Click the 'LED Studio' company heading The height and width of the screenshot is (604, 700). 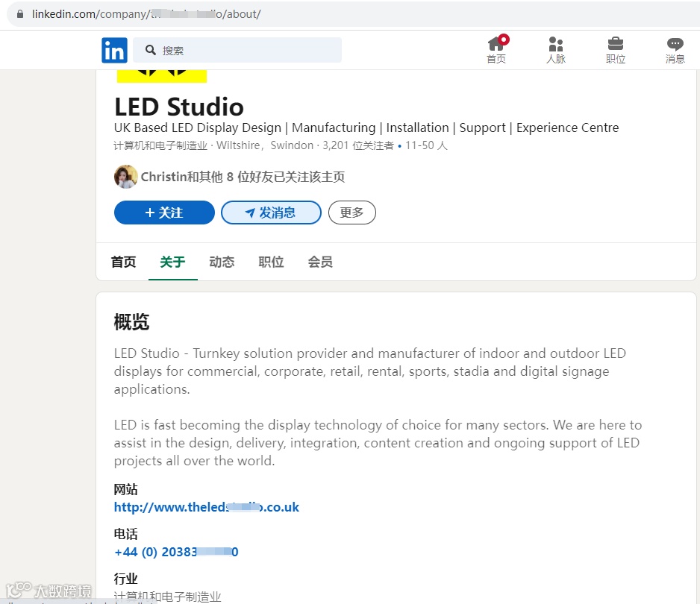pos(178,107)
